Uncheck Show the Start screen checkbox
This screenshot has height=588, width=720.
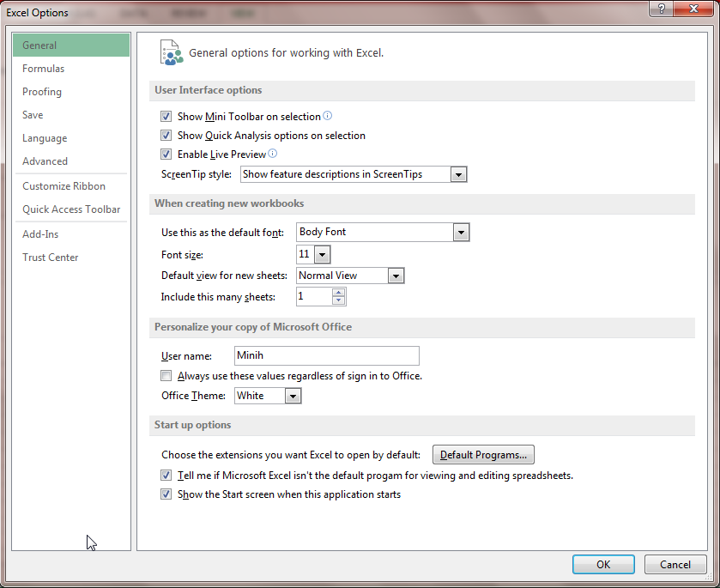(166, 494)
